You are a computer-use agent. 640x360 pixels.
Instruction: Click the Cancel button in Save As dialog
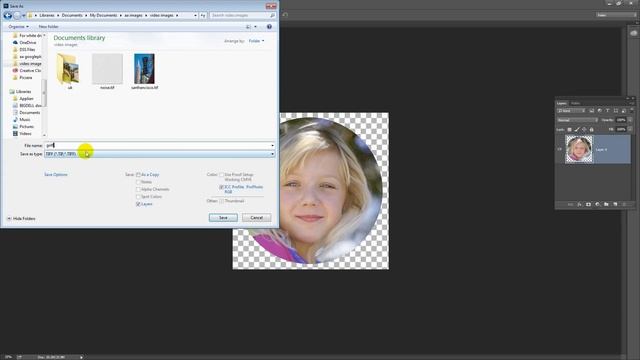256,218
